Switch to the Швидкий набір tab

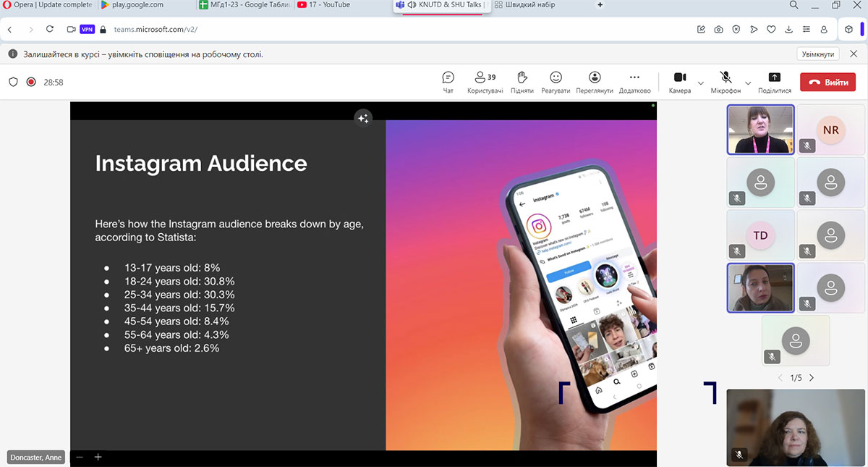tap(540, 5)
